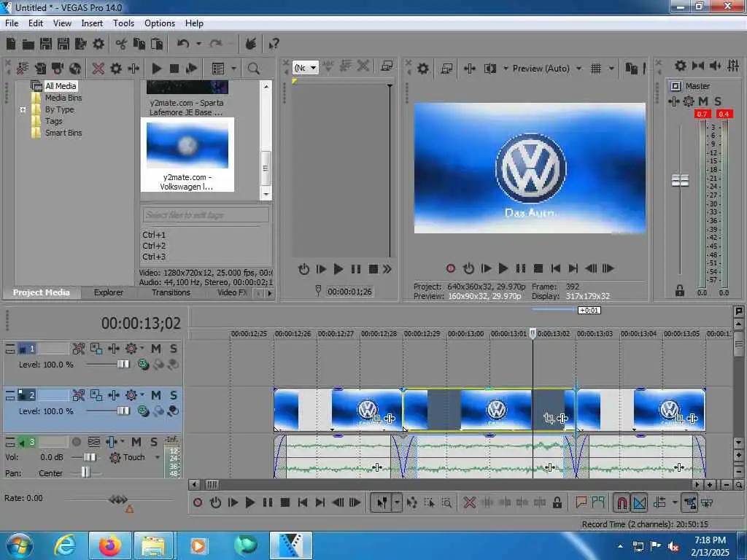747x560 pixels.
Task: Open Preview (Auto) quality dropdown
Action: (578, 69)
